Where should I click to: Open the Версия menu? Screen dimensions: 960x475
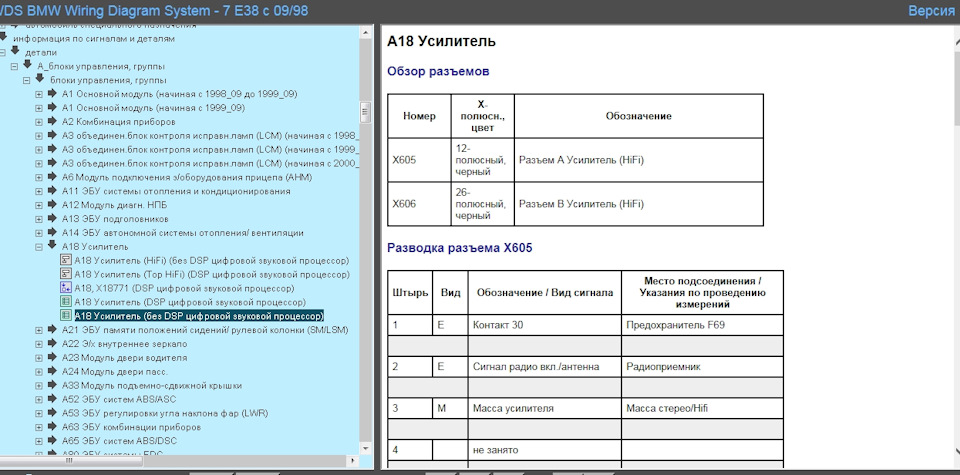pos(931,11)
